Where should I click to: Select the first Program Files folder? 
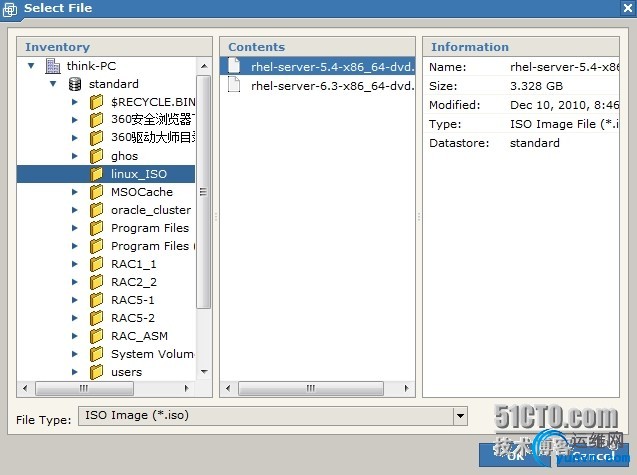150,228
